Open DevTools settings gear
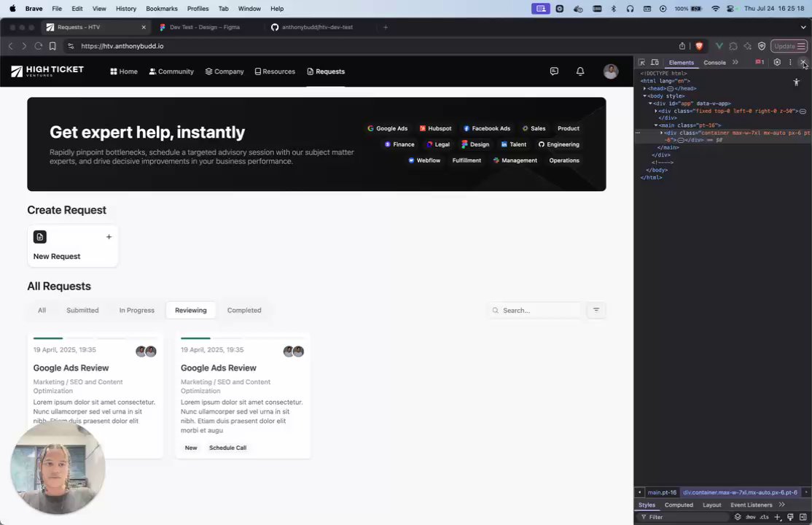812x525 pixels. pos(777,62)
